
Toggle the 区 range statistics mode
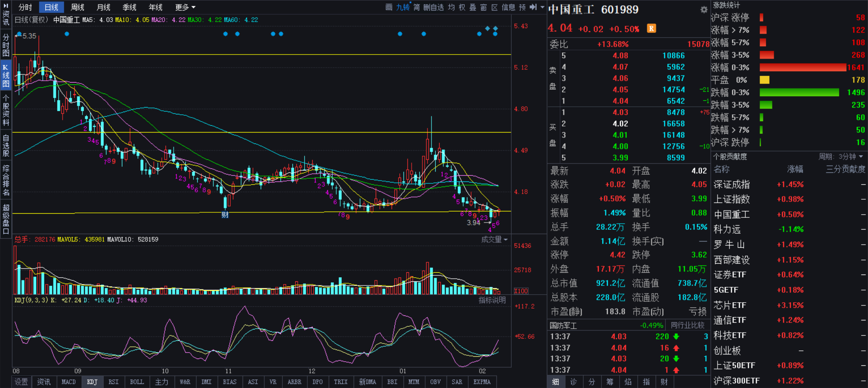point(495,7)
